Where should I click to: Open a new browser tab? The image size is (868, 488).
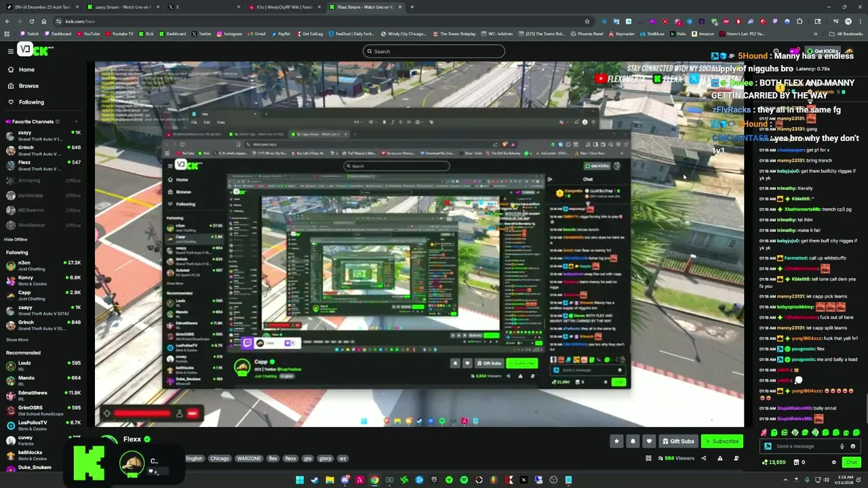[x=412, y=7]
